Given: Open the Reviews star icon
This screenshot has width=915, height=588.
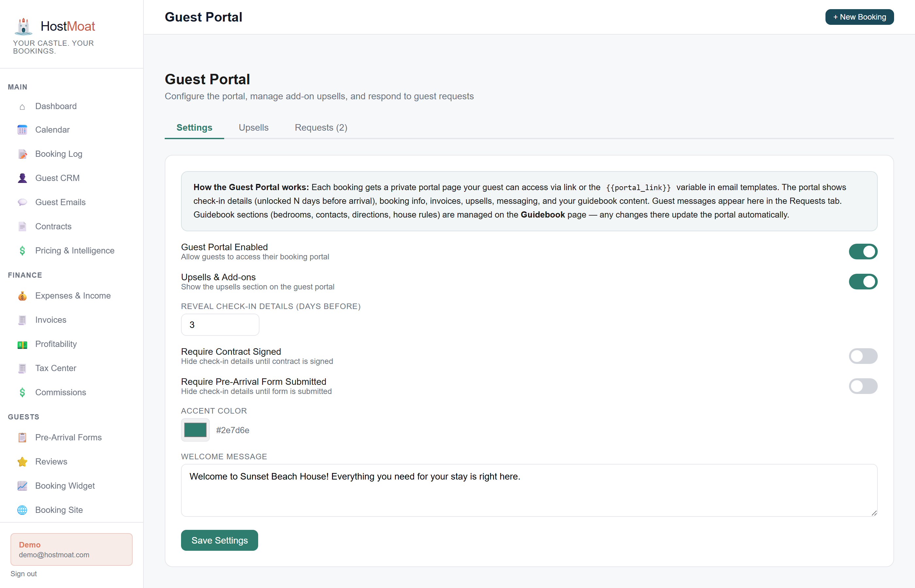Looking at the screenshot, I should coord(22,462).
